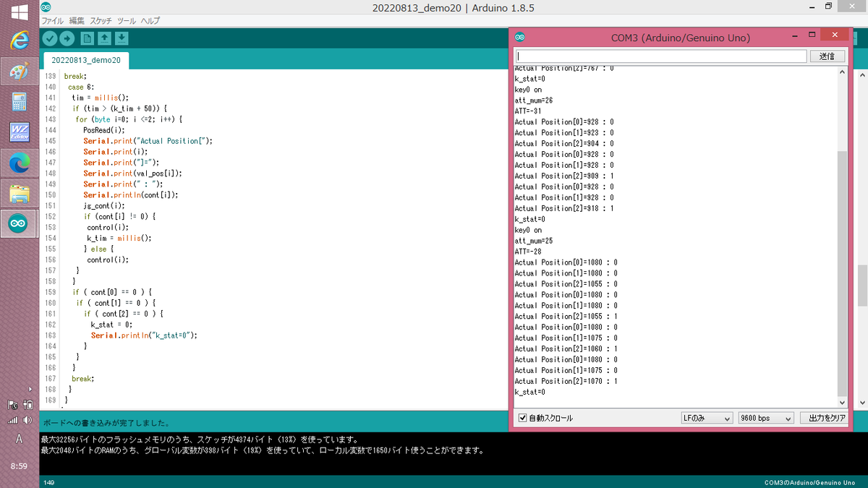Open the スケッチ menu
868x488 pixels.
click(101, 21)
